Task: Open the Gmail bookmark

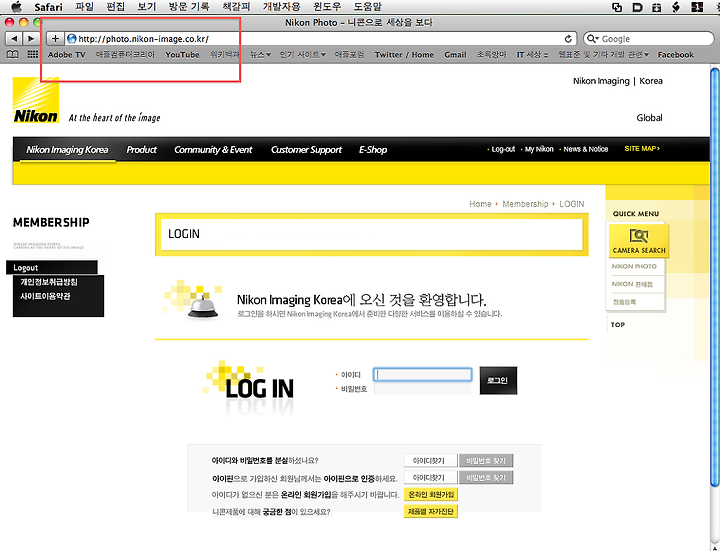Action: tap(455, 55)
